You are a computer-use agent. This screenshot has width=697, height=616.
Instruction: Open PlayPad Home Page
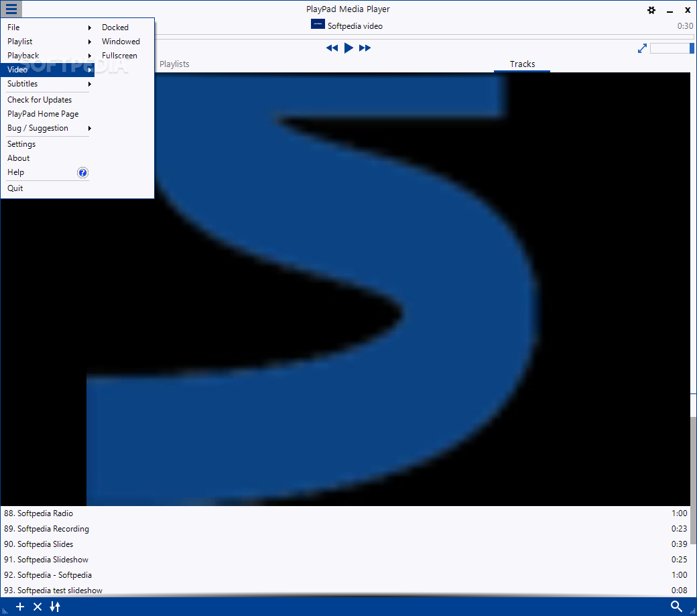(x=43, y=114)
